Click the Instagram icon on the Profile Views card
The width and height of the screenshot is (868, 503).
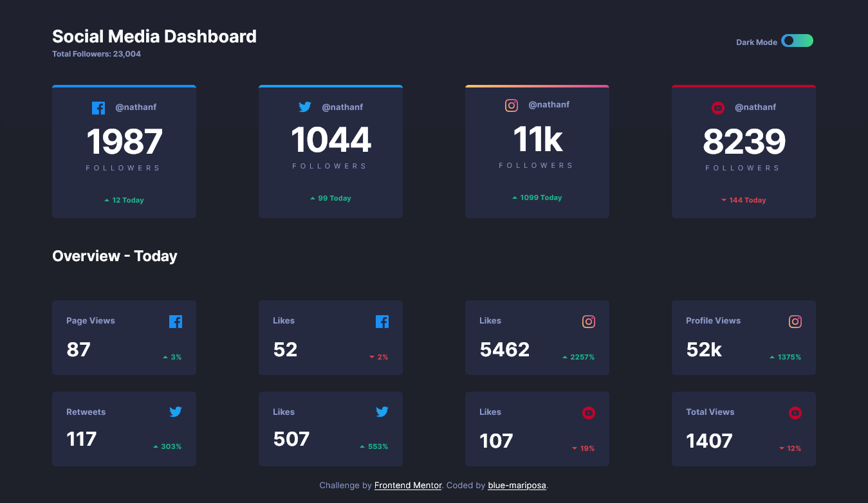[795, 322]
